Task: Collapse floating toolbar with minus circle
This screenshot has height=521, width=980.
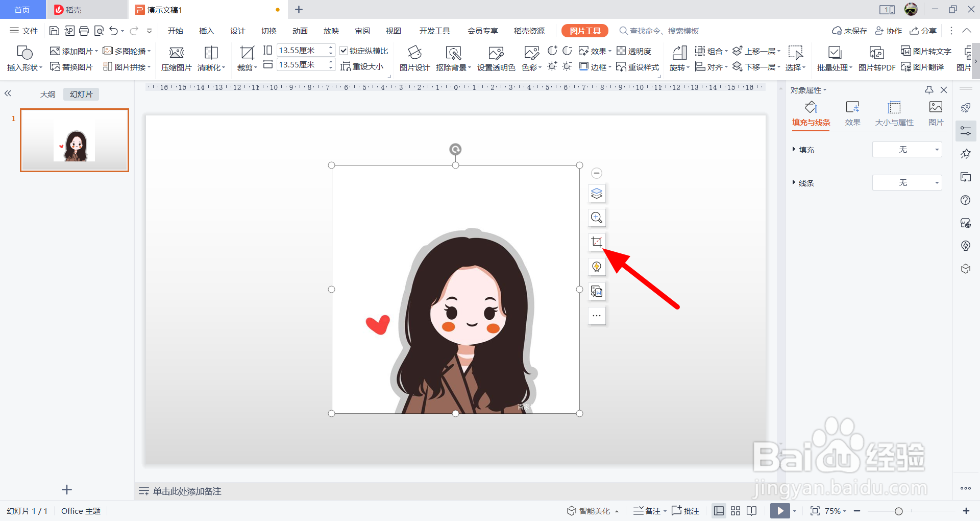Action: (x=597, y=173)
